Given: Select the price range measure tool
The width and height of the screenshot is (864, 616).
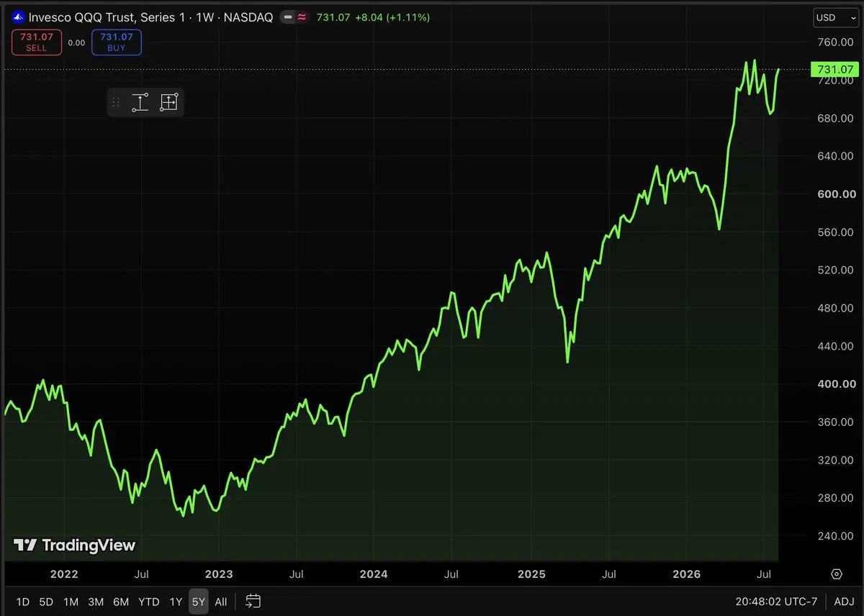Looking at the screenshot, I should click(x=140, y=102).
